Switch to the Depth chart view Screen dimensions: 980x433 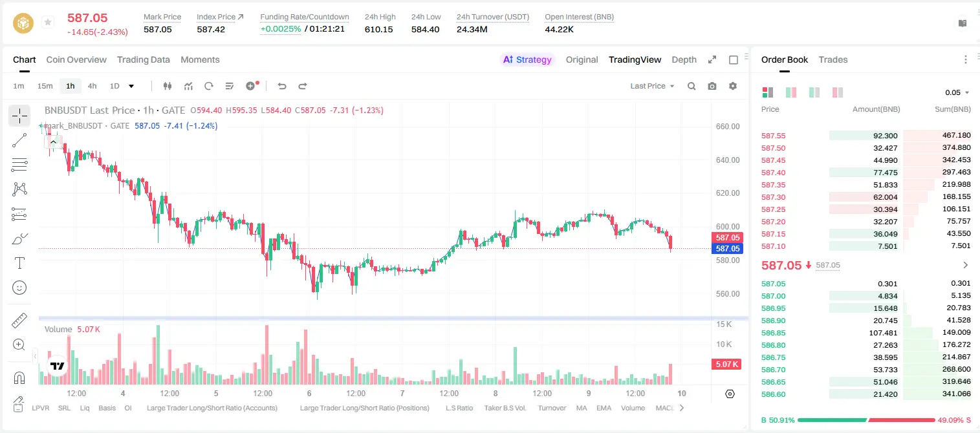[x=684, y=59]
